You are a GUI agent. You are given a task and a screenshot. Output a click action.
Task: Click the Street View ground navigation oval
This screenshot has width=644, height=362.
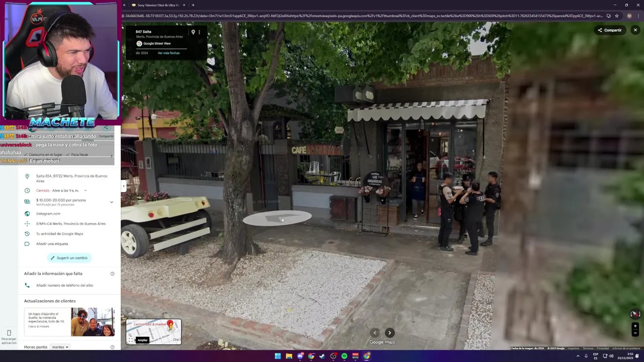click(277, 218)
